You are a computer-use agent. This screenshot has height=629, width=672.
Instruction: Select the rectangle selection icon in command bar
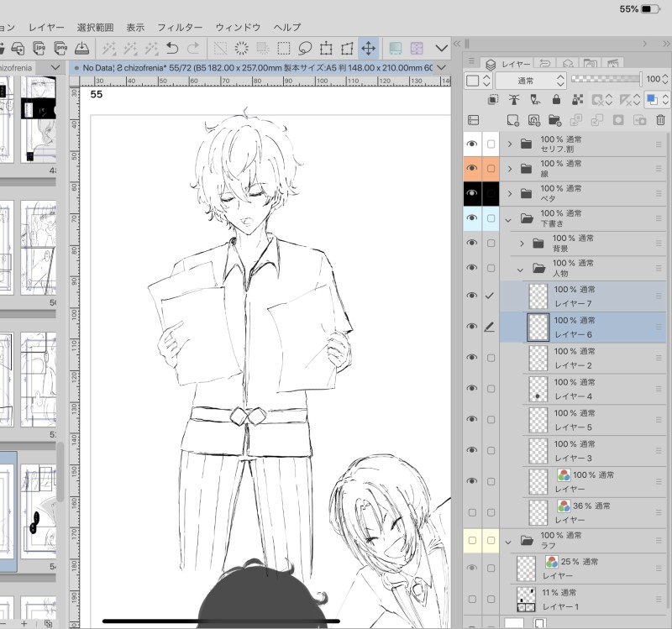(x=284, y=48)
